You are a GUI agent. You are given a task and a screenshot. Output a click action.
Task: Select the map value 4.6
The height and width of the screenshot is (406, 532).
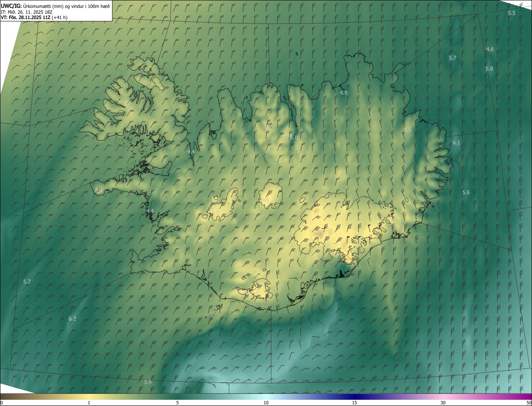pyautogui.click(x=490, y=49)
